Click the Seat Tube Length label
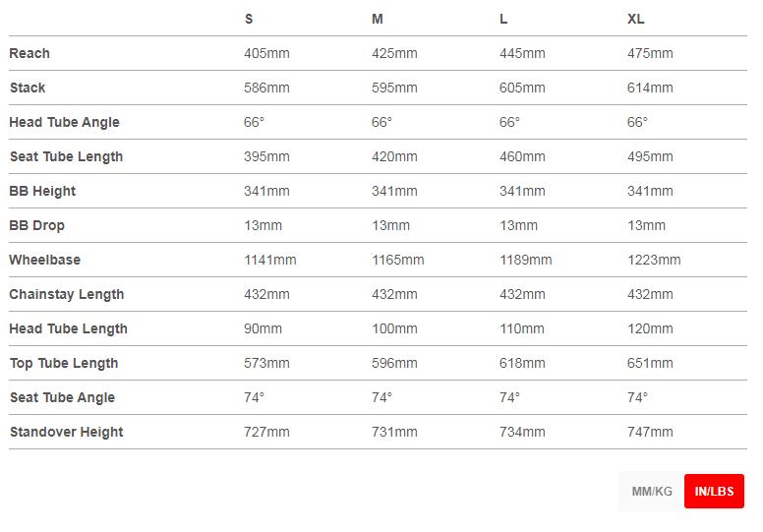The height and width of the screenshot is (532, 763). point(66,156)
